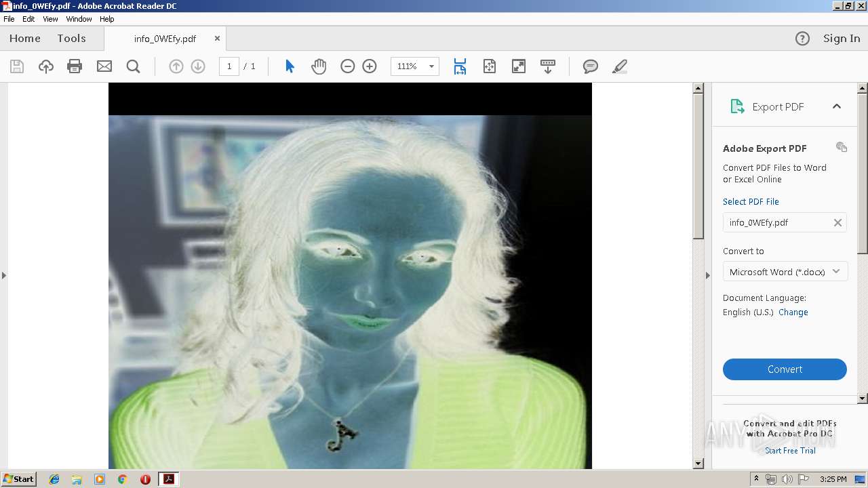This screenshot has height=488, width=868.
Task: Open the Help menu
Action: click(x=107, y=19)
